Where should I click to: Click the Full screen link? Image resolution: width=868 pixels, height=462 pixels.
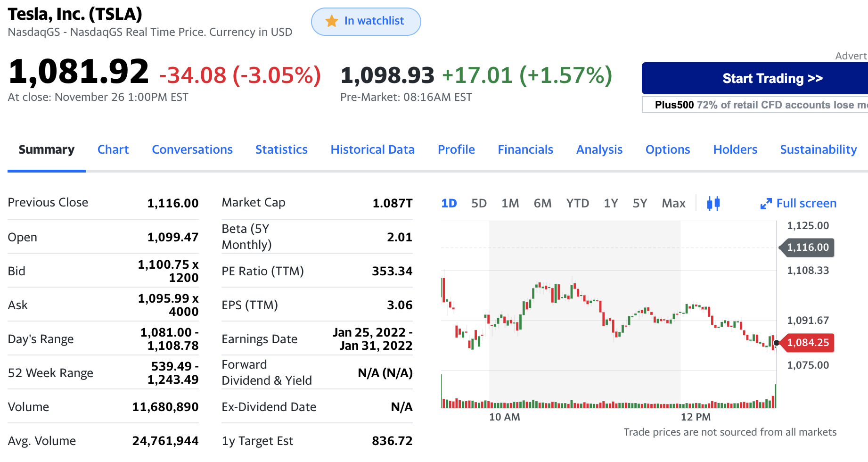(806, 203)
